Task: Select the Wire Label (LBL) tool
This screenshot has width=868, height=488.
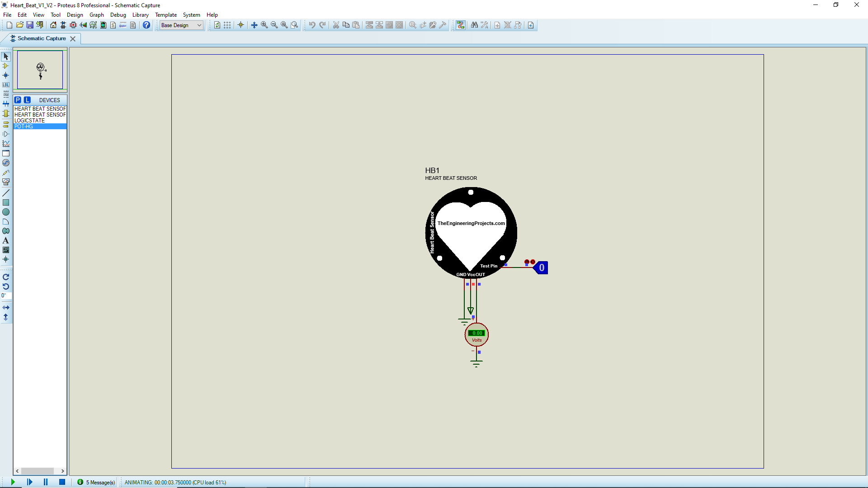Action: 6,85
